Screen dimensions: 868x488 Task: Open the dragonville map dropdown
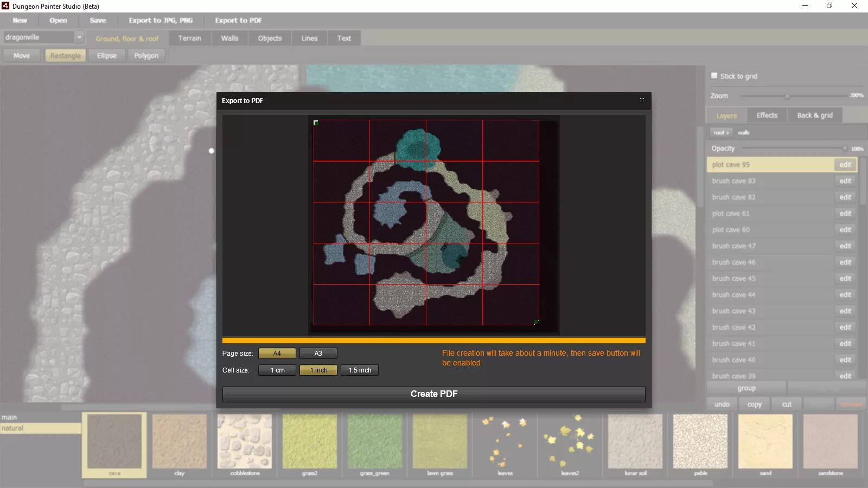pos(79,37)
